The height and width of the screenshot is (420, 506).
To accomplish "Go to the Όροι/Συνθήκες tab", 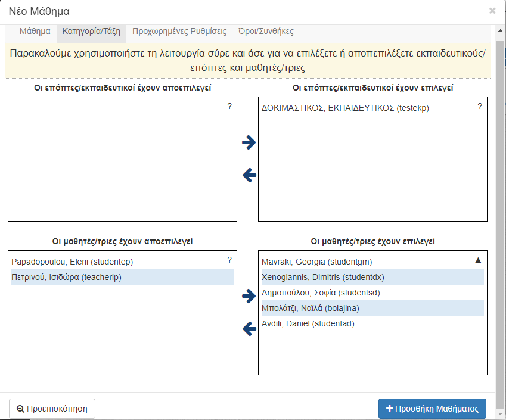I will point(266,32).
